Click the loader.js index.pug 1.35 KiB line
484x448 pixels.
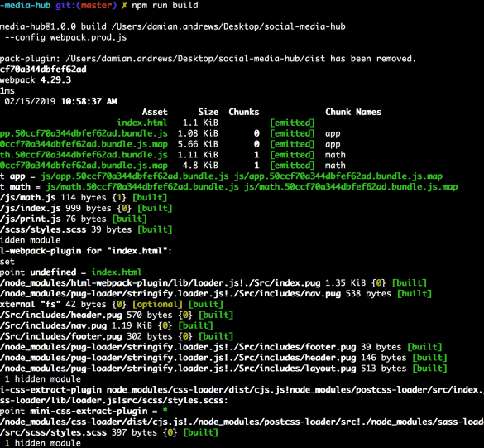point(213,283)
